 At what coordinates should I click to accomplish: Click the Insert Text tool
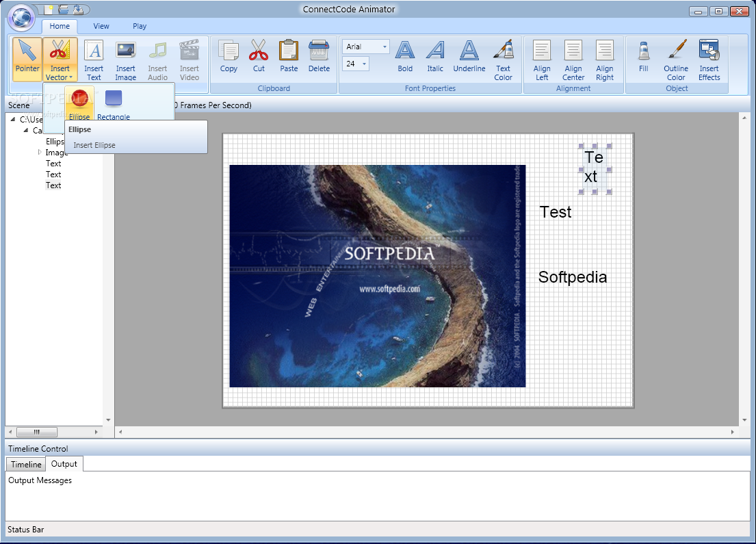[94, 60]
